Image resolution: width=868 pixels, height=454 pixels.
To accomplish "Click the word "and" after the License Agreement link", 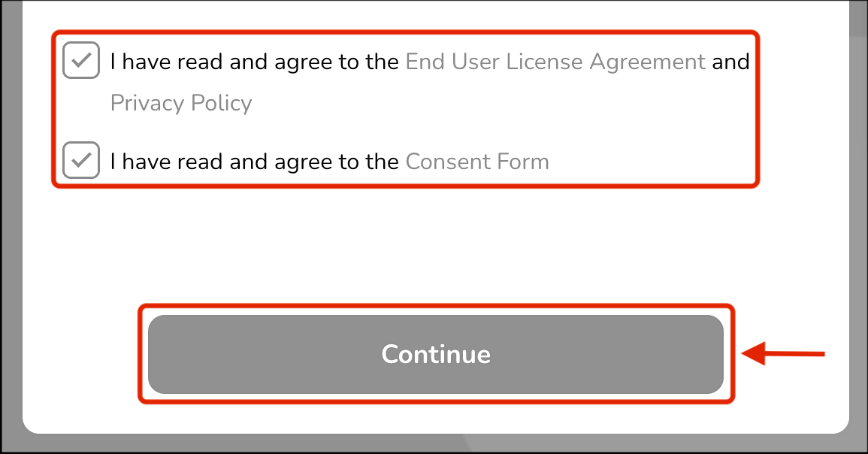I will [x=730, y=62].
